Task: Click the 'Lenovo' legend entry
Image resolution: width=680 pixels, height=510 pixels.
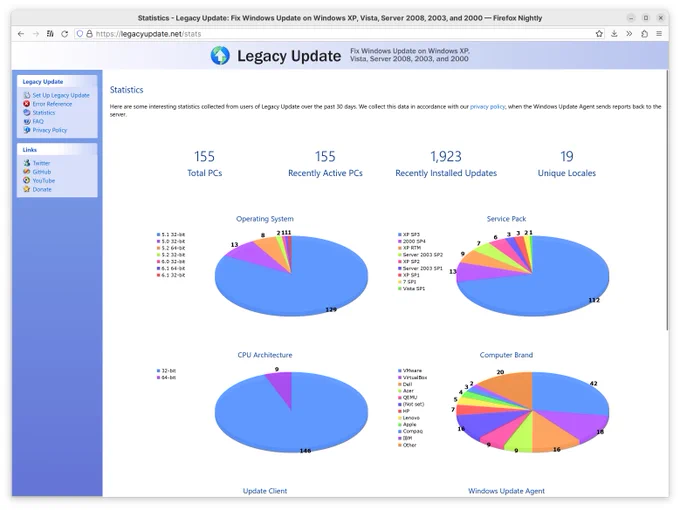Action: (411, 418)
